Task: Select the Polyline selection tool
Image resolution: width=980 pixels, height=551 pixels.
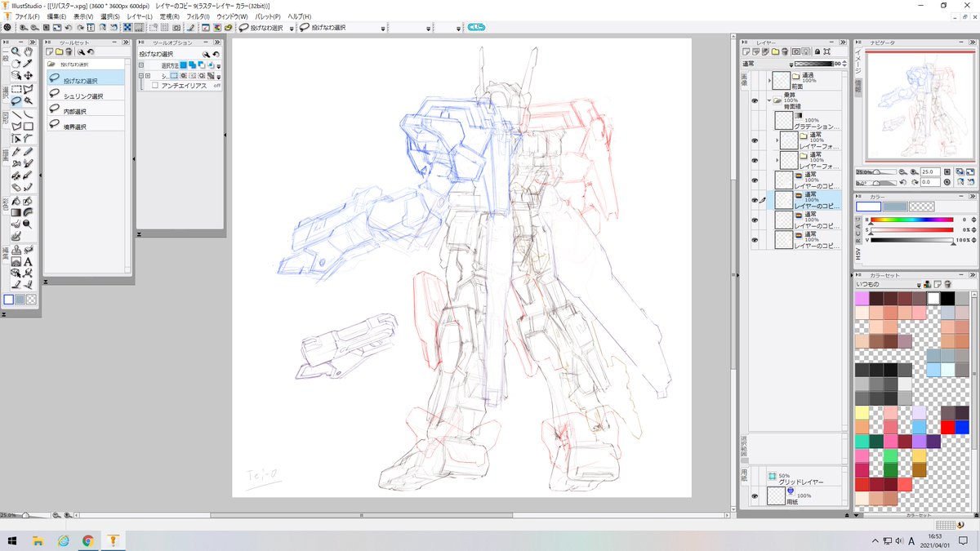Action: click(x=28, y=87)
